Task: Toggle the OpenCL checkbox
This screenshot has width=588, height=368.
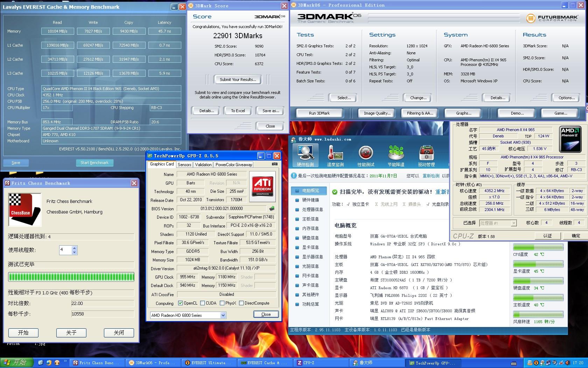Action: point(180,303)
